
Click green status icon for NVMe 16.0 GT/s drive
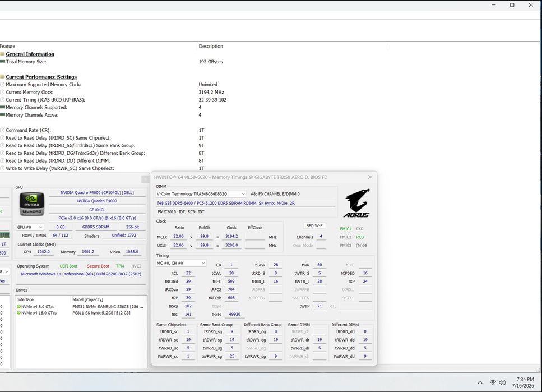pos(18,313)
